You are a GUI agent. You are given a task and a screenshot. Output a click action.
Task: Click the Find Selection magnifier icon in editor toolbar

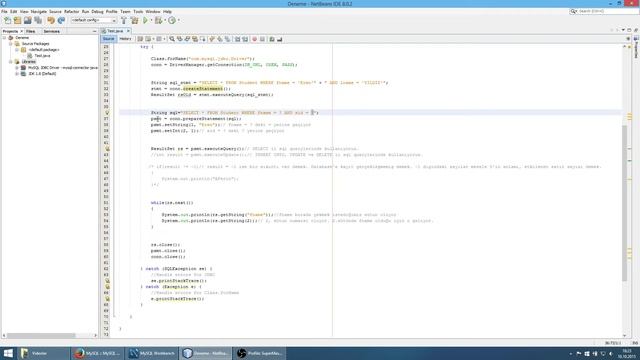pyautogui.click(x=172, y=39)
